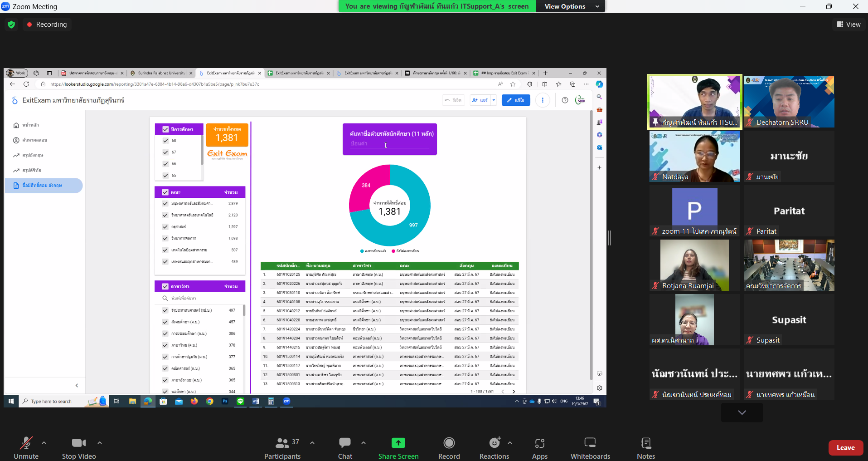Click the pink segment labeled 384
Viewport: 868px width, 461px height.
pyautogui.click(x=367, y=186)
